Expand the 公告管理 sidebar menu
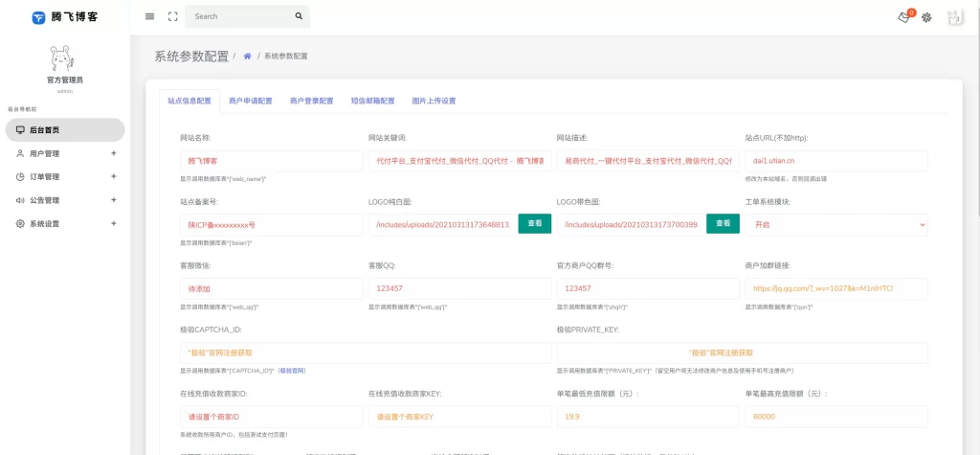 65,200
